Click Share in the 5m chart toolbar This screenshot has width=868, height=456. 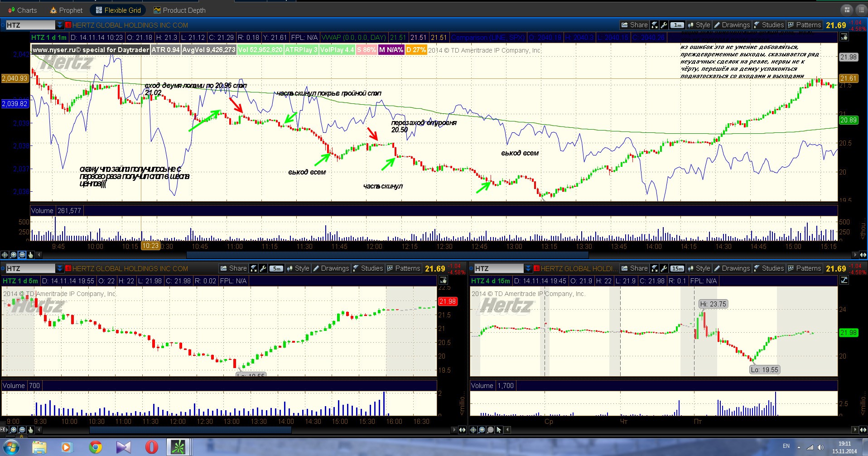233,268
